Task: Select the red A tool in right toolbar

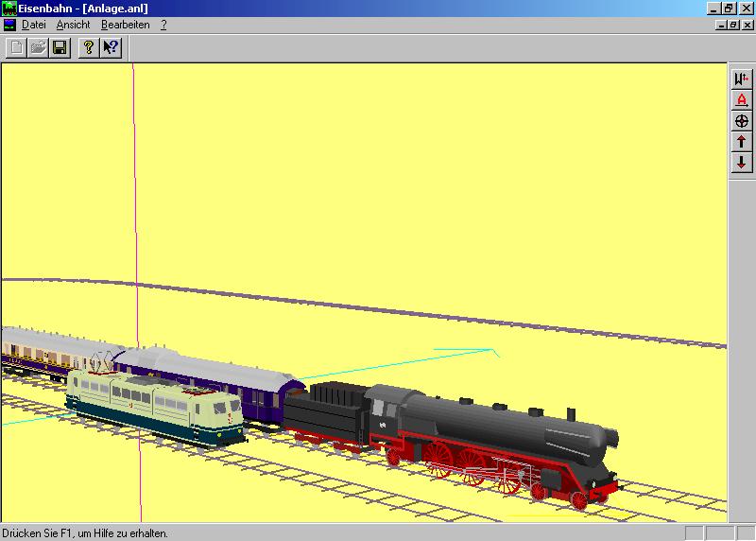Action: [741, 100]
